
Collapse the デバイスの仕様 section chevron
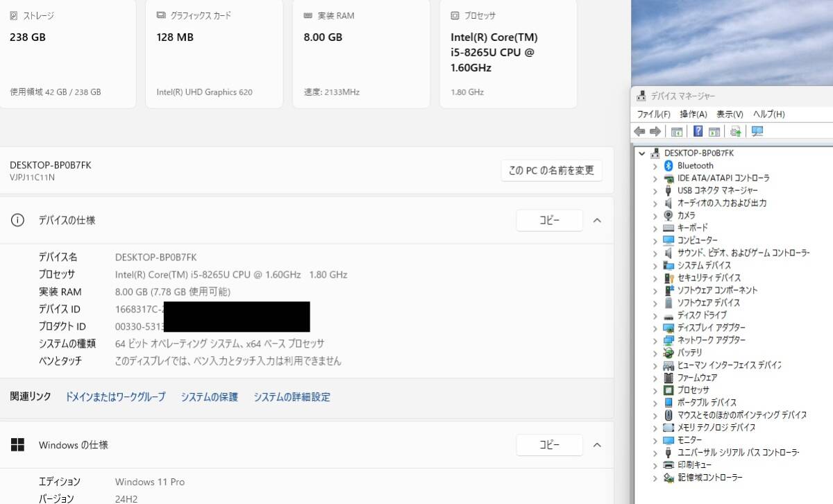pos(597,220)
